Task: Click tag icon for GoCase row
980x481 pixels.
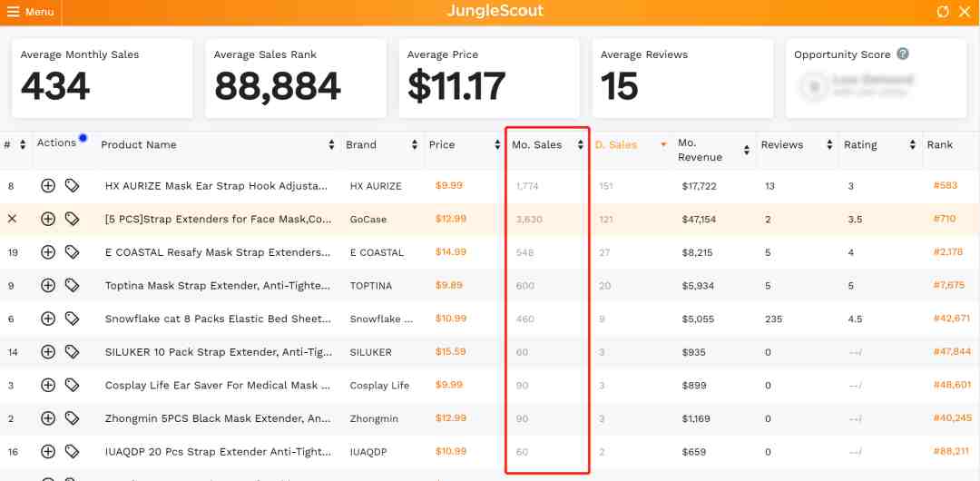Action: tap(73, 219)
